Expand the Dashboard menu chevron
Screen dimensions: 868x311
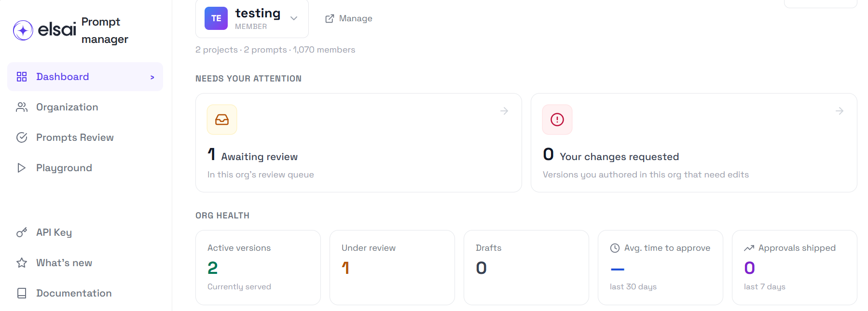point(152,77)
